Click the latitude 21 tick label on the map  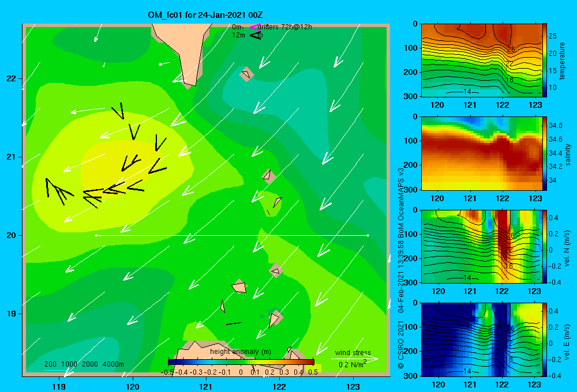click(12, 157)
